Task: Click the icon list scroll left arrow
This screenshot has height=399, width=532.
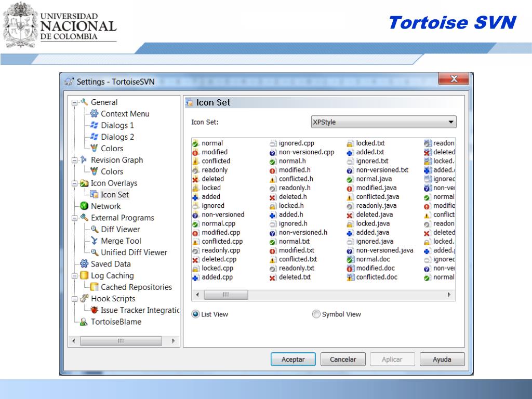Action: click(x=198, y=295)
